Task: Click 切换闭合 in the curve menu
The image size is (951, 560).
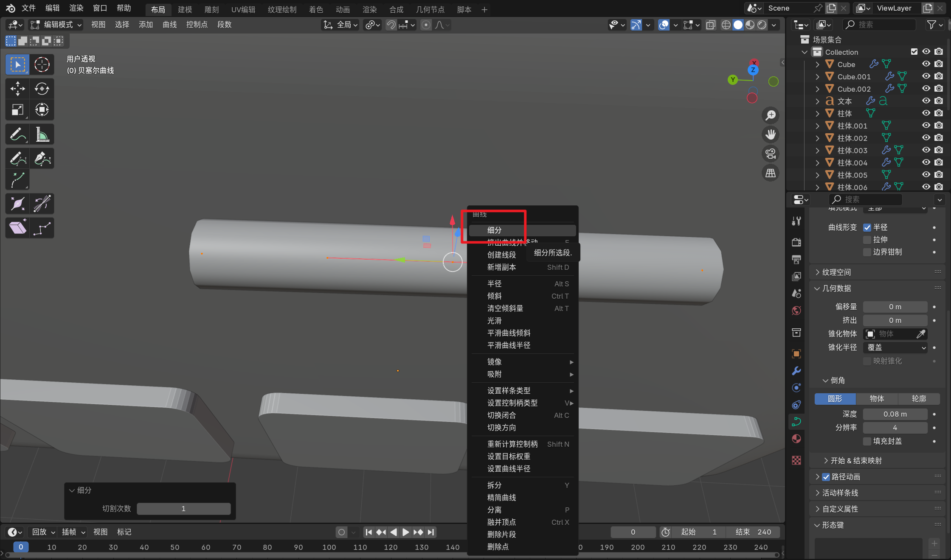Action: [x=501, y=415]
